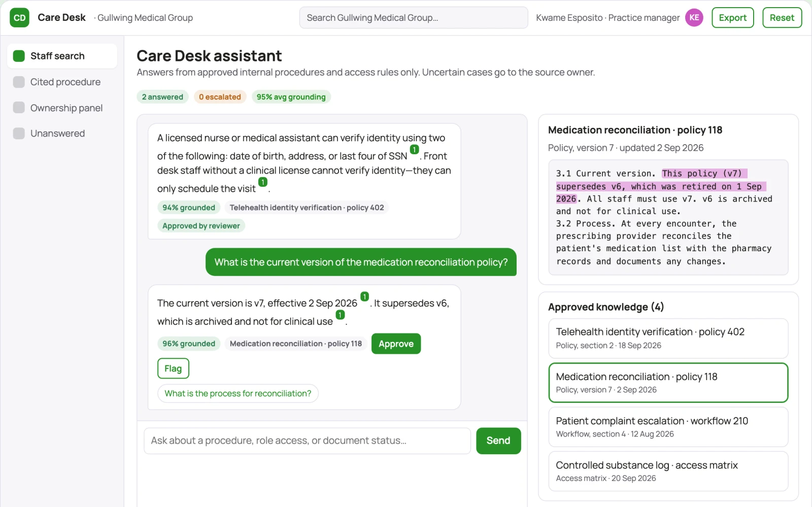This screenshot has width=812, height=507.
Task: Click the 'Ask about a procedure' message input
Action: click(307, 441)
